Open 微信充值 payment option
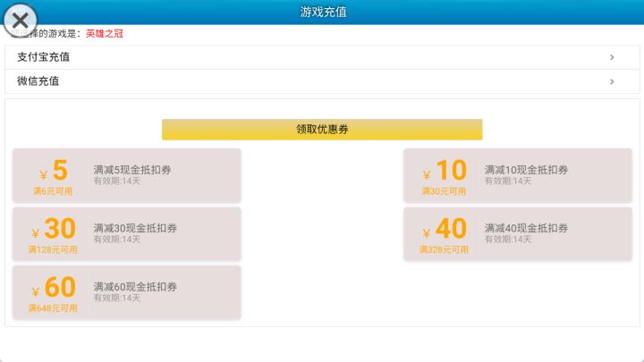 coord(322,81)
